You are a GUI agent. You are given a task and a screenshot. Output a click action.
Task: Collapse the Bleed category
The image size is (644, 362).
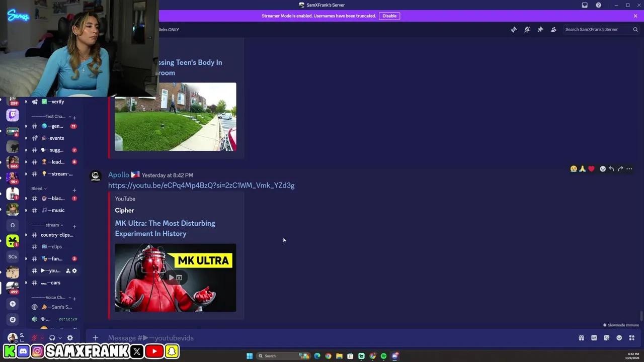pyautogui.click(x=39, y=189)
